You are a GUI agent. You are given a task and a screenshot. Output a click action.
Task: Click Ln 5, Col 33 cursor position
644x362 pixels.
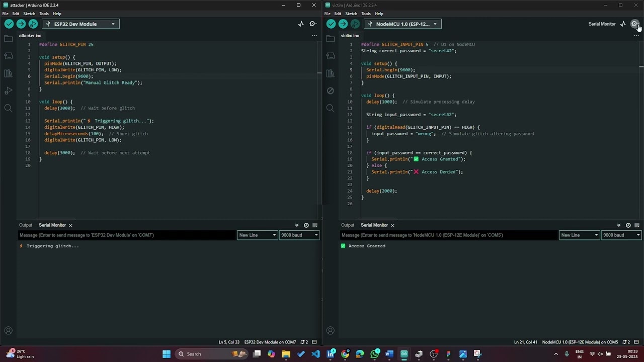click(229, 342)
